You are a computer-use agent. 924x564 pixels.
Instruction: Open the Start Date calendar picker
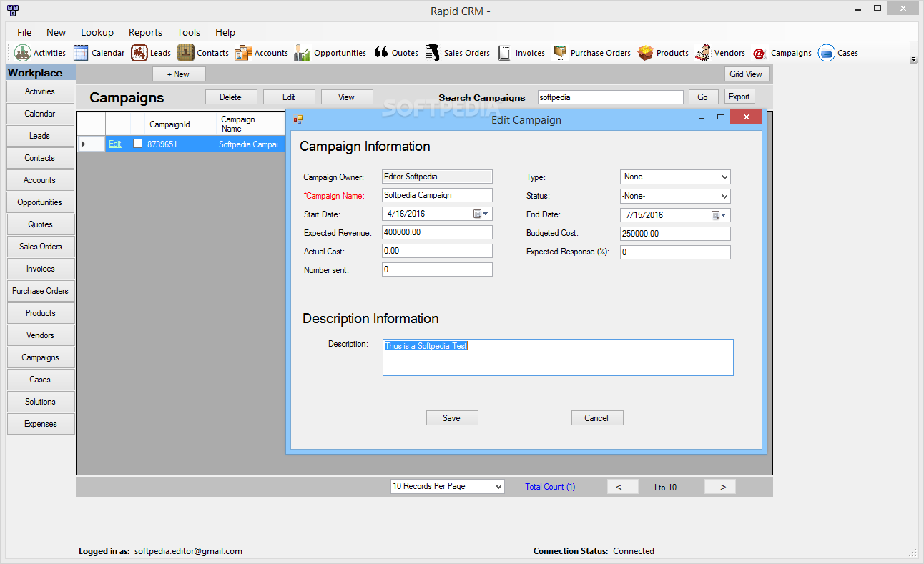(481, 214)
